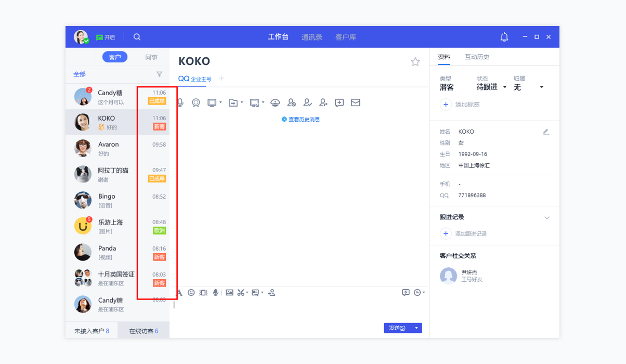This screenshot has height=364, width=626.
Task: Open chat with Bingo
Action: 118,200
